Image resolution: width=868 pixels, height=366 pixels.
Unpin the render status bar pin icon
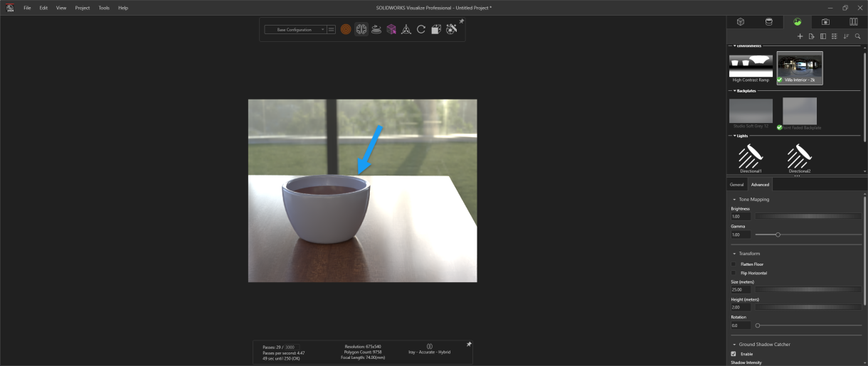469,344
